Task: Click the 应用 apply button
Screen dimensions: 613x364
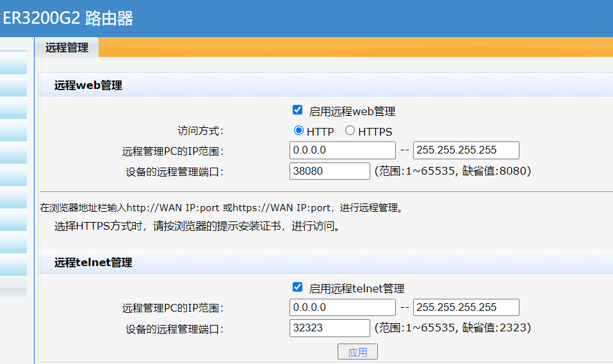Action: click(357, 351)
